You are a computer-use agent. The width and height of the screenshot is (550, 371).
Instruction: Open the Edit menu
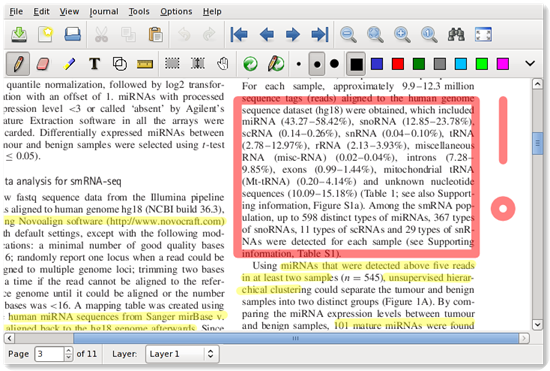tap(41, 12)
